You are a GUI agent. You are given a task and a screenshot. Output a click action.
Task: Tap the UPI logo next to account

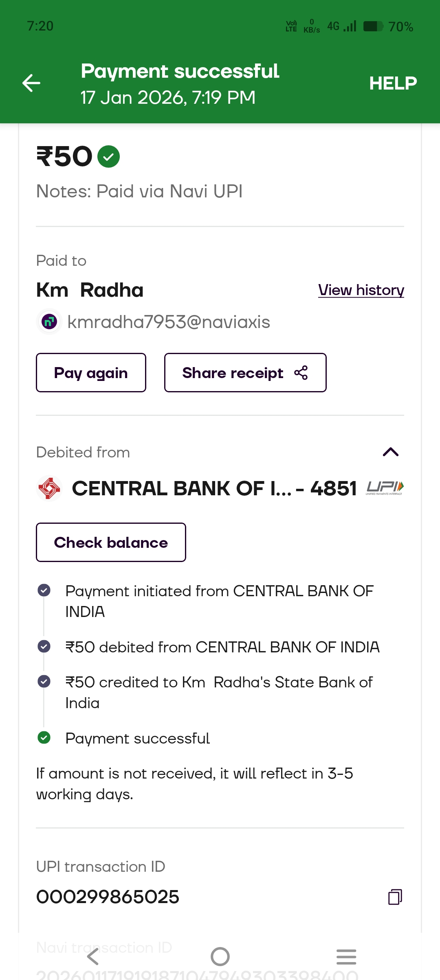tap(385, 488)
